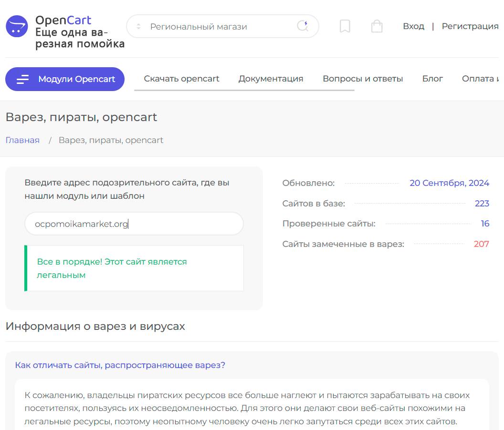Click the search magnifier icon
This screenshot has width=504, height=430.
point(303,26)
